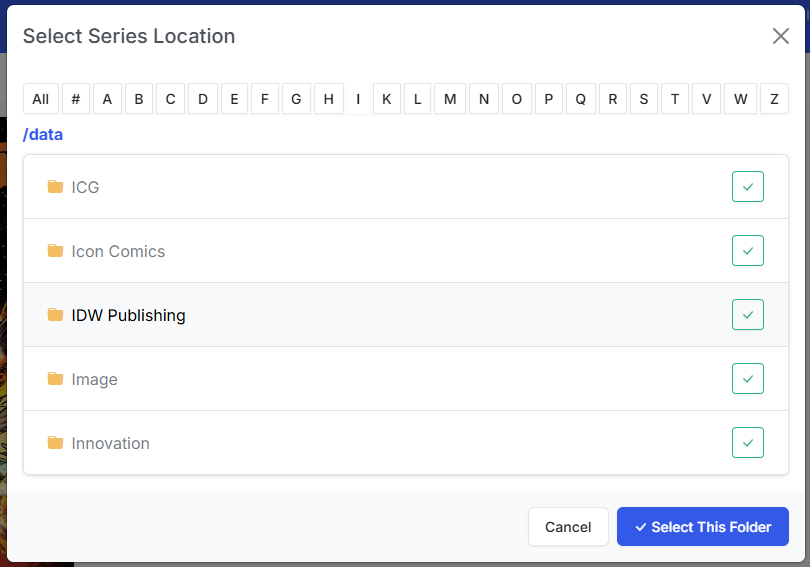Image resolution: width=810 pixels, height=567 pixels.
Task: Navigate to the /data path link
Action: click(43, 134)
